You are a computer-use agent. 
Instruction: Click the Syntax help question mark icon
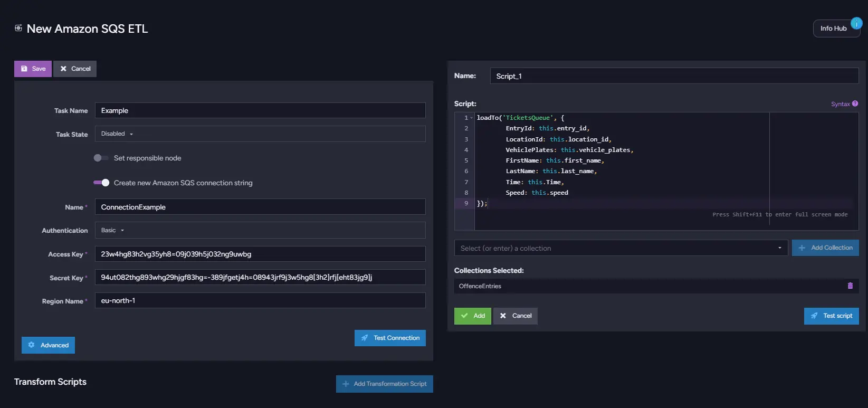click(x=855, y=104)
